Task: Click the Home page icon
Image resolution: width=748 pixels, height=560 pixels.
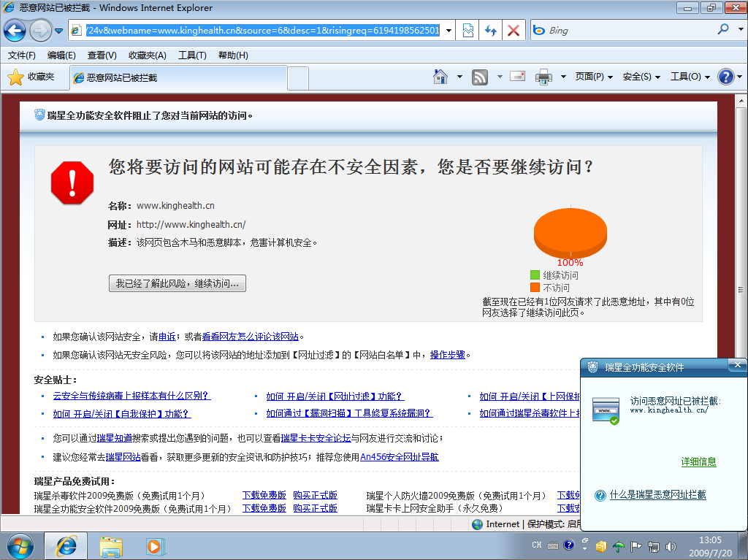Action: (x=440, y=77)
